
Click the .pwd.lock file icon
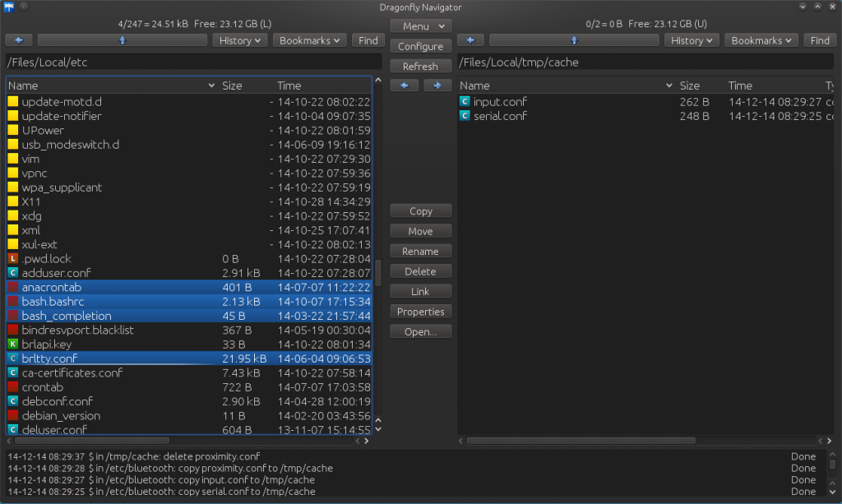pos(13,258)
